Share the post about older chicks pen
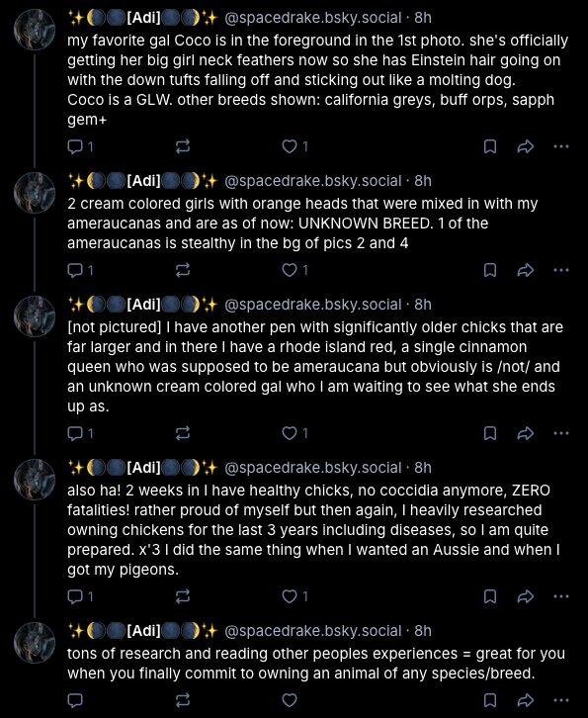588x718 pixels. tap(526, 433)
